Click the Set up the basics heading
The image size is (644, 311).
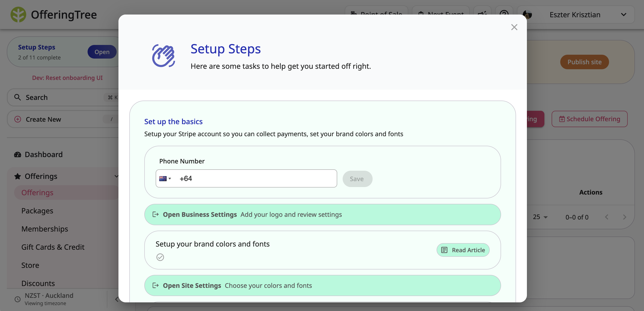(173, 121)
